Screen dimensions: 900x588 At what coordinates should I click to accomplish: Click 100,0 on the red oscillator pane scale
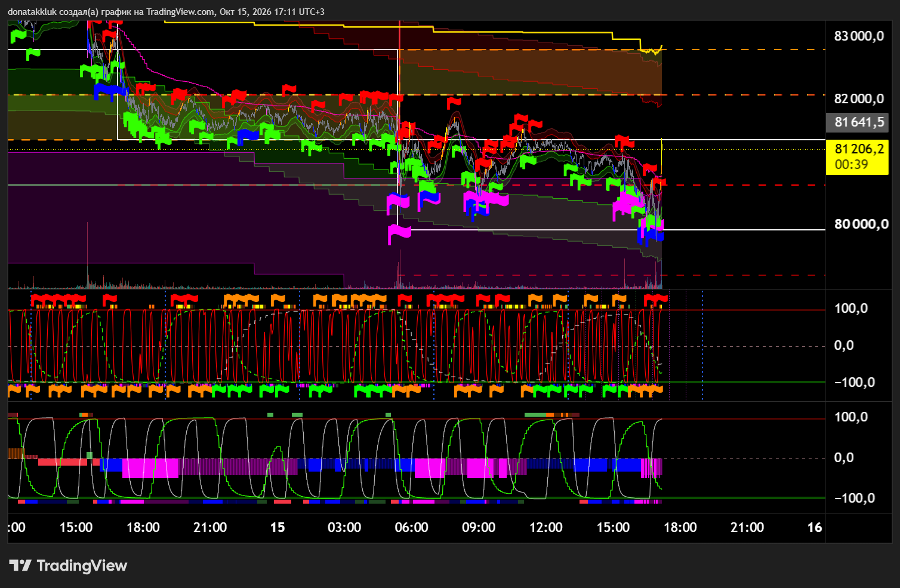tap(851, 308)
